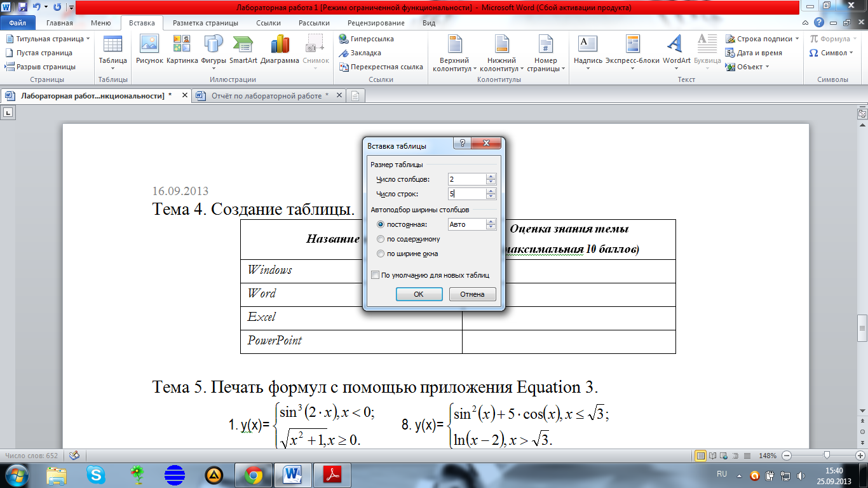Switch to print layout view

(x=701, y=456)
